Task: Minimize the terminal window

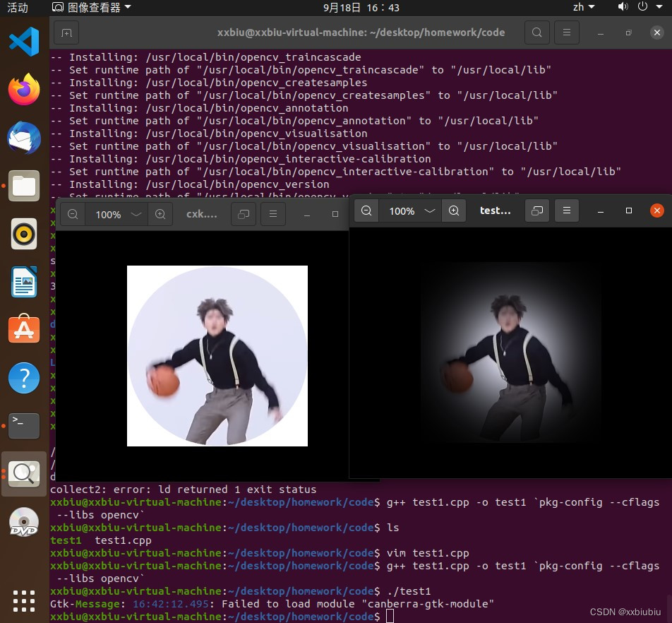Action: [601, 33]
